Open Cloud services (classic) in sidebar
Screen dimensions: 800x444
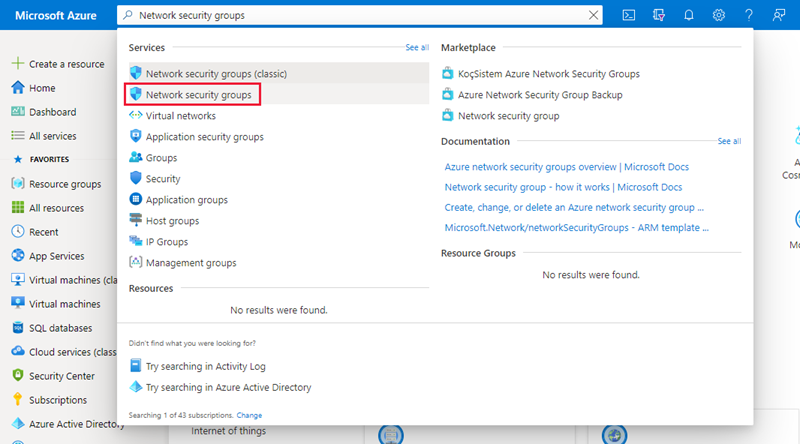[x=72, y=352]
